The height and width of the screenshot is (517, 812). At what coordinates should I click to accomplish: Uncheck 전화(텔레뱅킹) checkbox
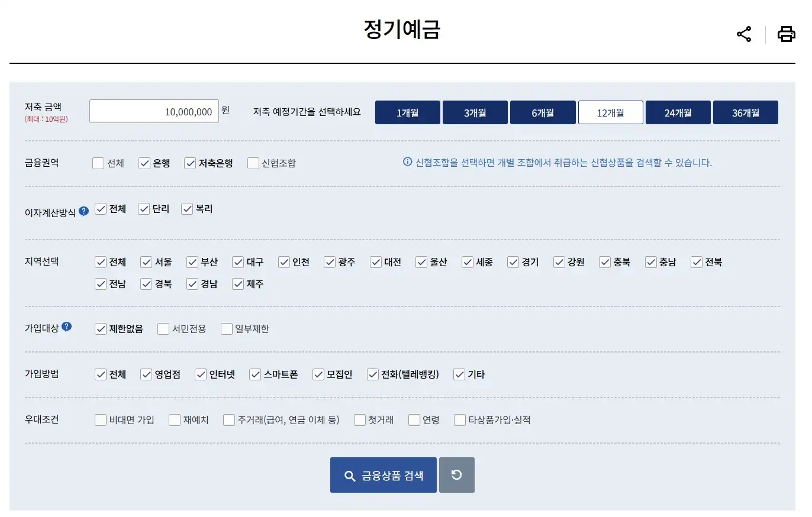[x=373, y=374]
